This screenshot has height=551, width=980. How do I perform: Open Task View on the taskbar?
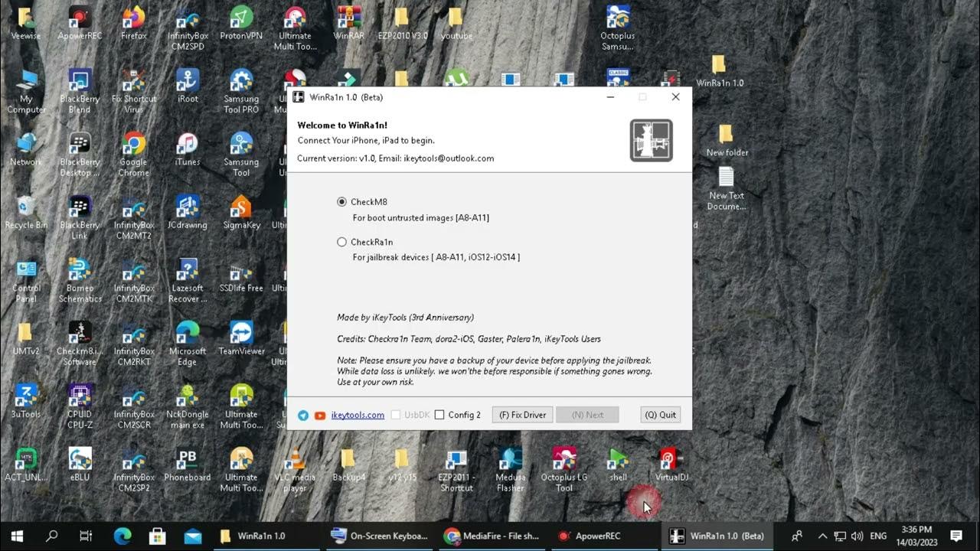[x=86, y=536]
